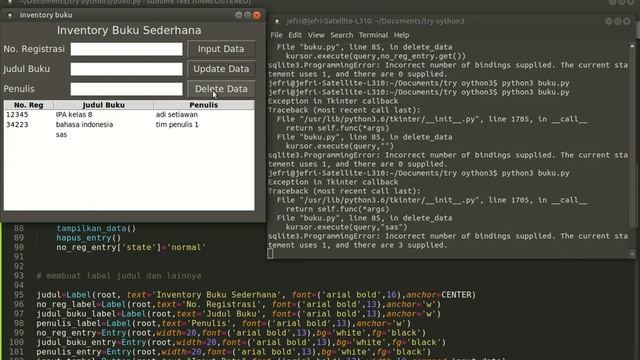This screenshot has width=640, height=360.
Task: Open the terminal Terminal menu
Action: coord(373,35)
